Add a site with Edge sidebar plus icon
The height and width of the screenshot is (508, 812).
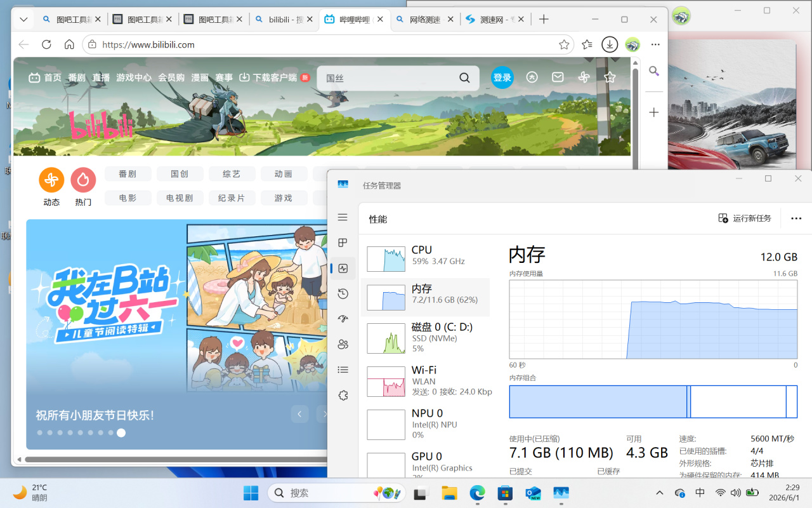pyautogui.click(x=654, y=112)
